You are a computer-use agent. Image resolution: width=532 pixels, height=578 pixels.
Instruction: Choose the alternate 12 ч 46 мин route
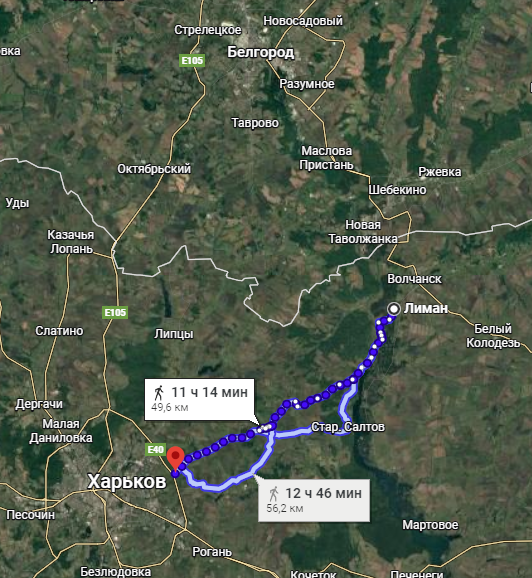(x=314, y=500)
